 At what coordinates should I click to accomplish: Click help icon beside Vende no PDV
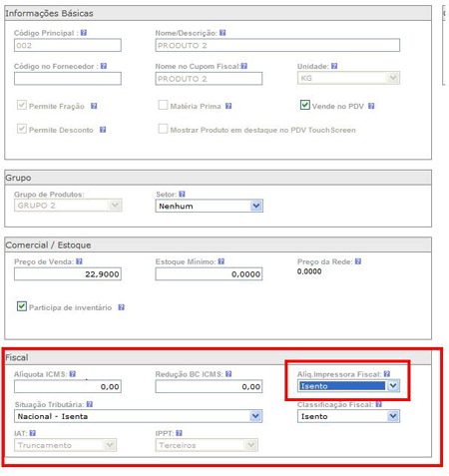click(371, 106)
